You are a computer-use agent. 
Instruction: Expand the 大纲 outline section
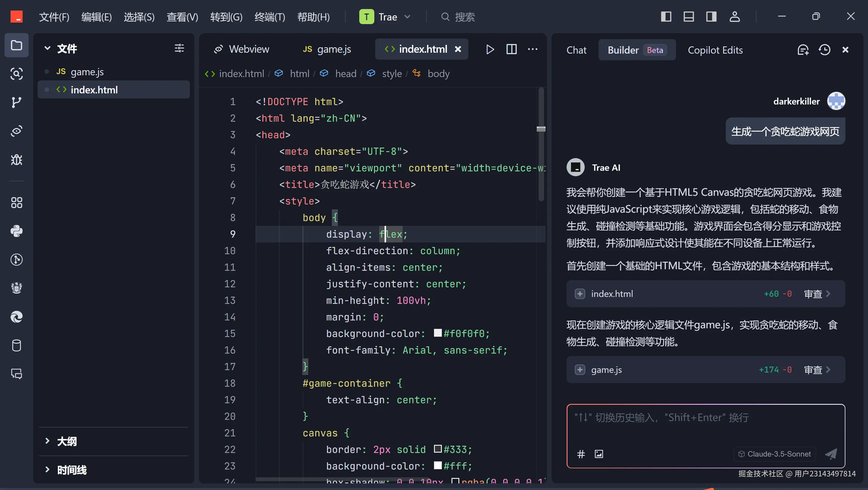click(x=47, y=441)
